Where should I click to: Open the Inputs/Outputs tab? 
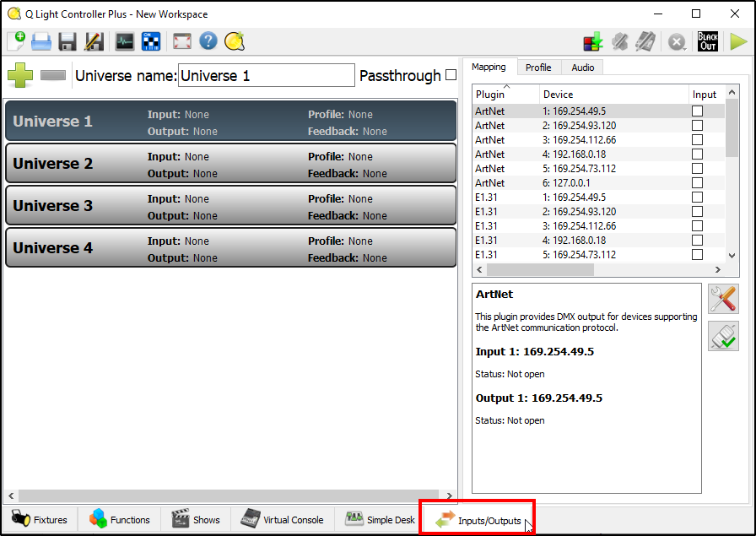click(478, 520)
